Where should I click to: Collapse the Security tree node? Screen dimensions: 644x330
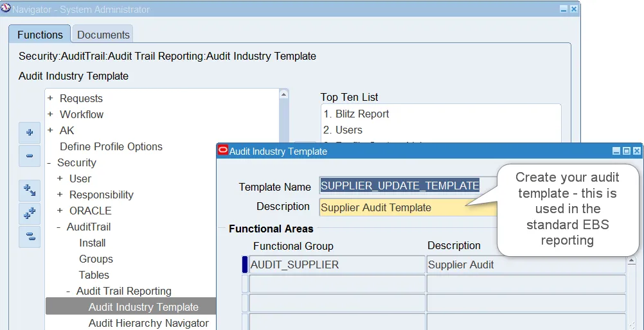(49, 162)
